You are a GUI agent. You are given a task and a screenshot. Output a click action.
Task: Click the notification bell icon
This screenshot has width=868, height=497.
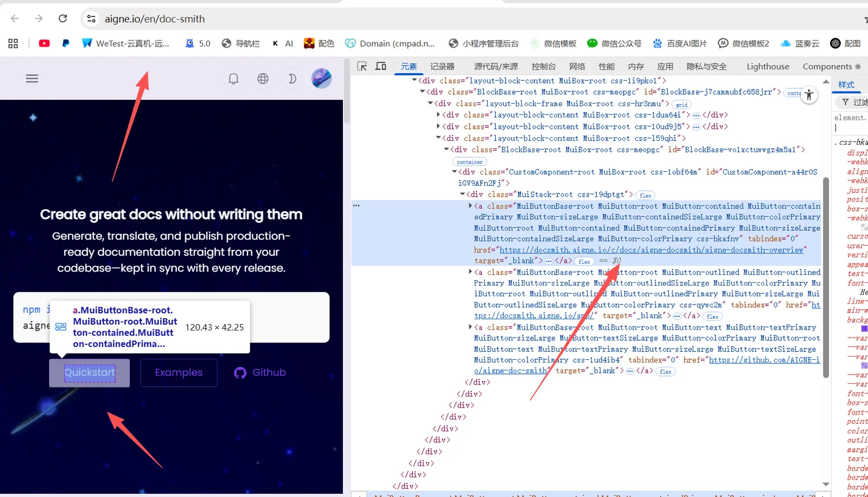pos(233,79)
